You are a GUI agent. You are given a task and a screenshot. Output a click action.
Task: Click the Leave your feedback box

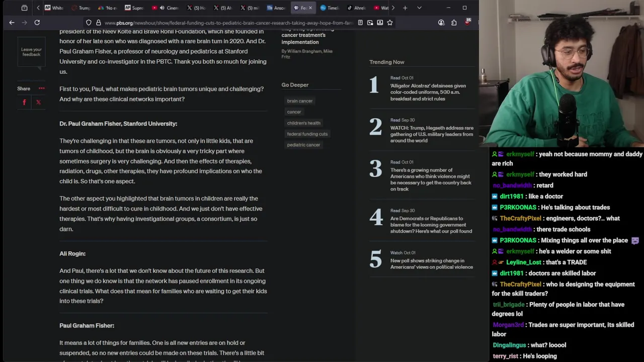31,52
